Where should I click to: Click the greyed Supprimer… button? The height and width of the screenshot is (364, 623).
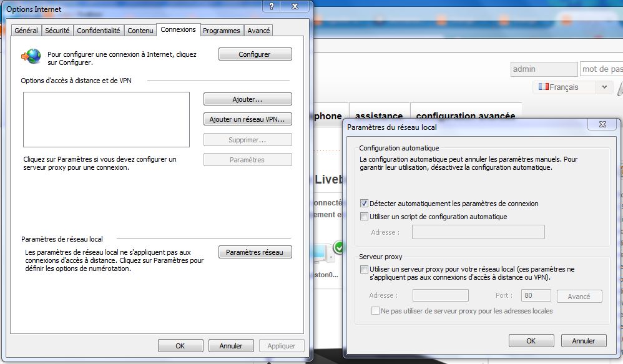point(248,140)
